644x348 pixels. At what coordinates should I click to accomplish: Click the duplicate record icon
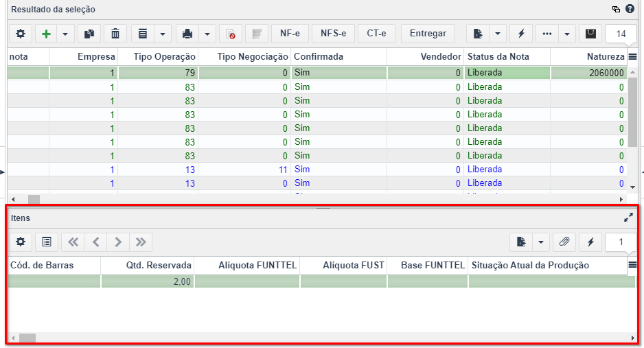(89, 34)
